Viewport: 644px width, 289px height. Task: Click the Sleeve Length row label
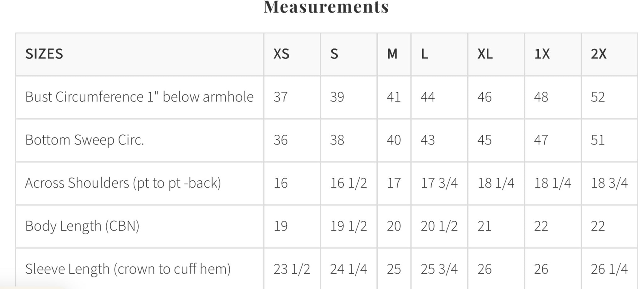click(x=128, y=269)
